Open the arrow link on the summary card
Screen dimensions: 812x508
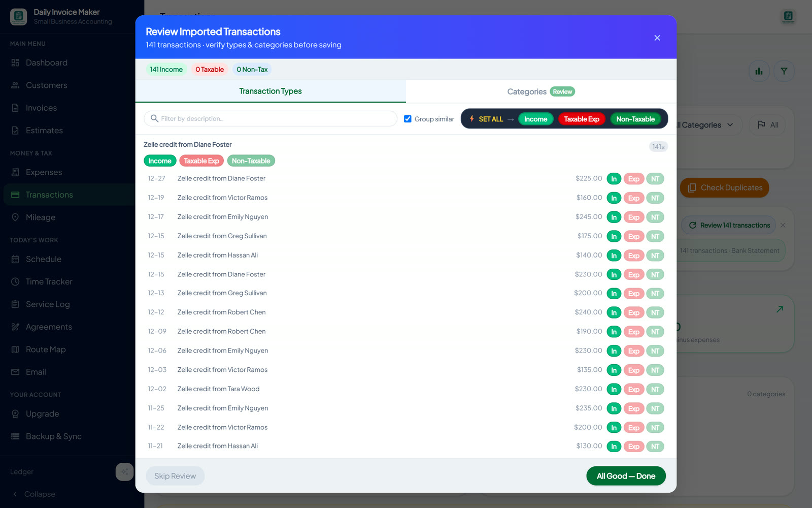pyautogui.click(x=780, y=309)
